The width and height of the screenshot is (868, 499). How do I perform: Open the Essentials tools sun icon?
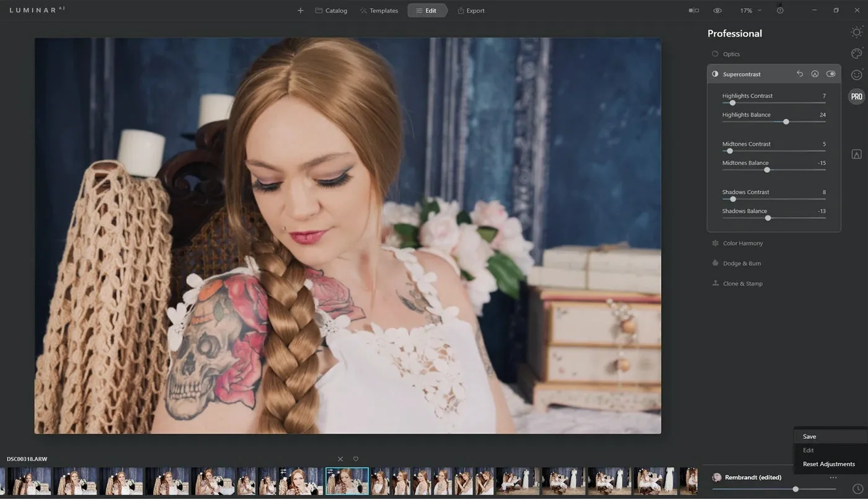click(x=857, y=32)
